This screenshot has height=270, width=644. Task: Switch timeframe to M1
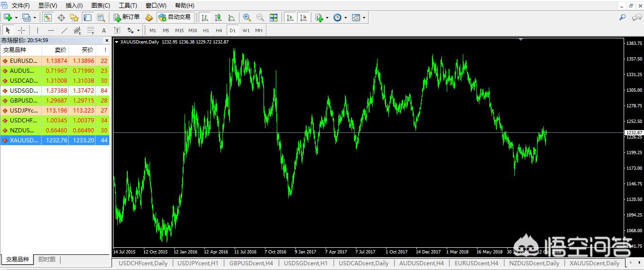[153, 30]
